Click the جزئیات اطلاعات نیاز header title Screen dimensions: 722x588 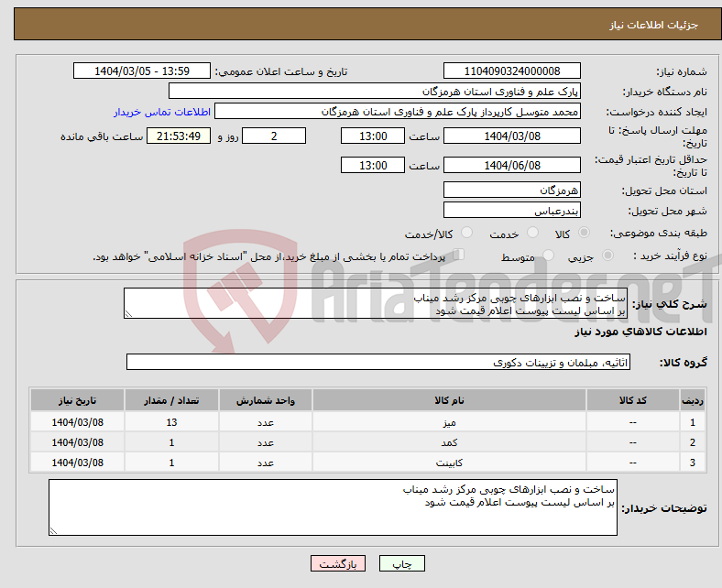click(654, 25)
